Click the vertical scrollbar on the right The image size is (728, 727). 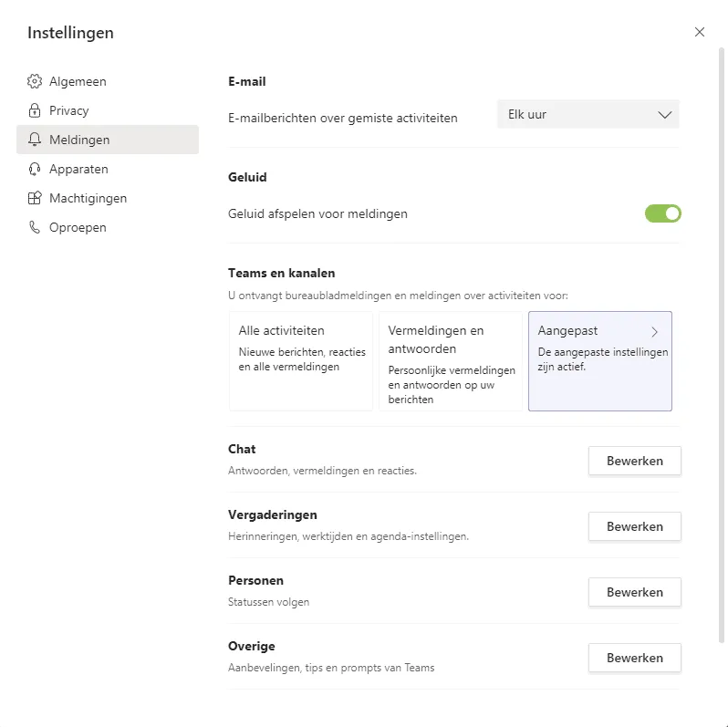[723, 365]
